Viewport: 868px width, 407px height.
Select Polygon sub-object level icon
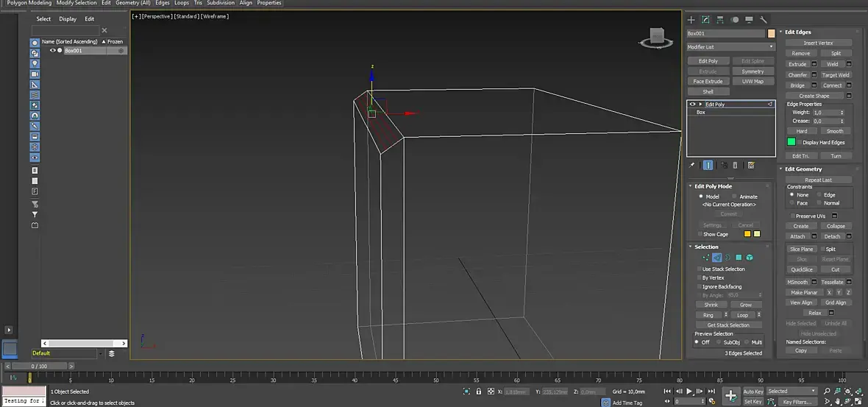click(x=739, y=258)
